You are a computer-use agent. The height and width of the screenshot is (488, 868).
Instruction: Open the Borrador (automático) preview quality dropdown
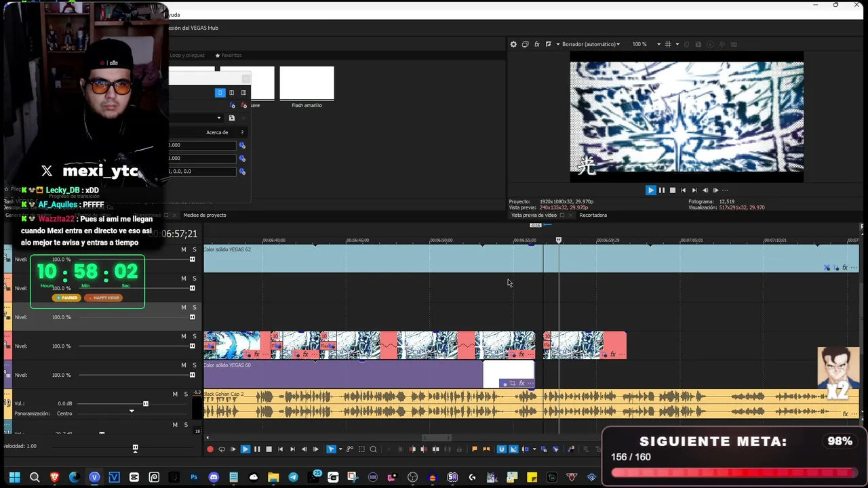click(591, 45)
